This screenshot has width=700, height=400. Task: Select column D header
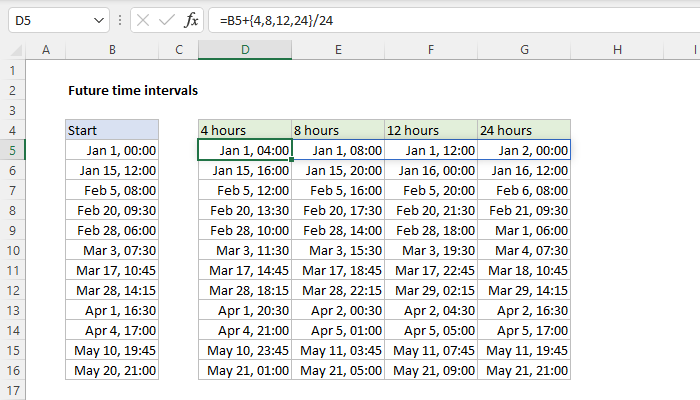pos(245,50)
